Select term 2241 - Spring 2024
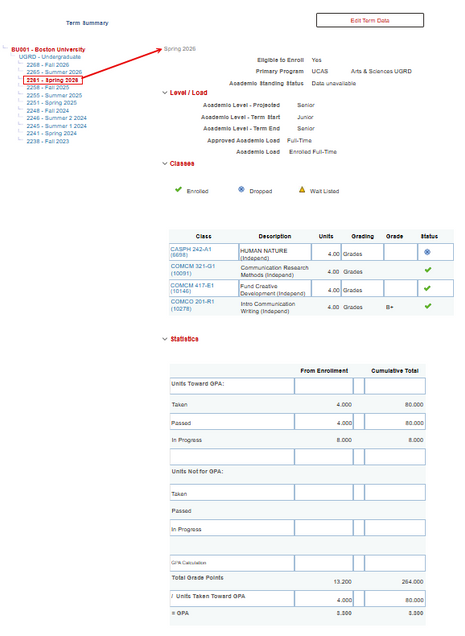Viewport: 465px width, 636px height. coord(52,133)
